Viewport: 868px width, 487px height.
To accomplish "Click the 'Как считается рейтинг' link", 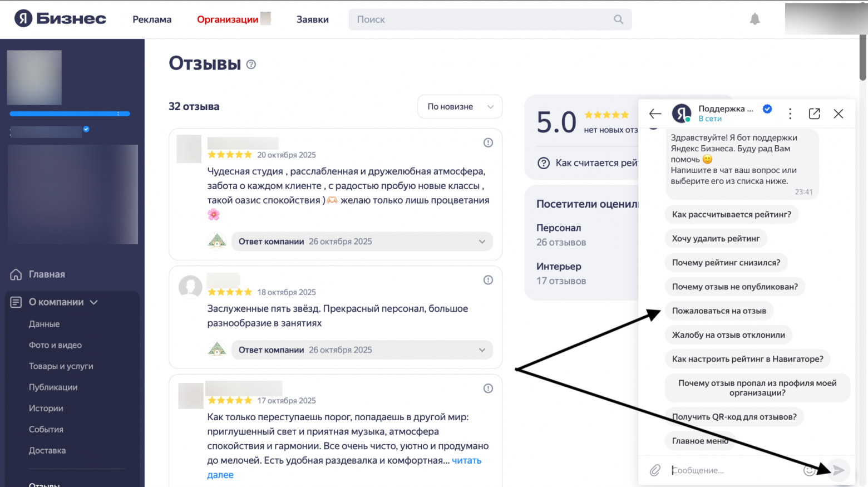I will point(596,163).
